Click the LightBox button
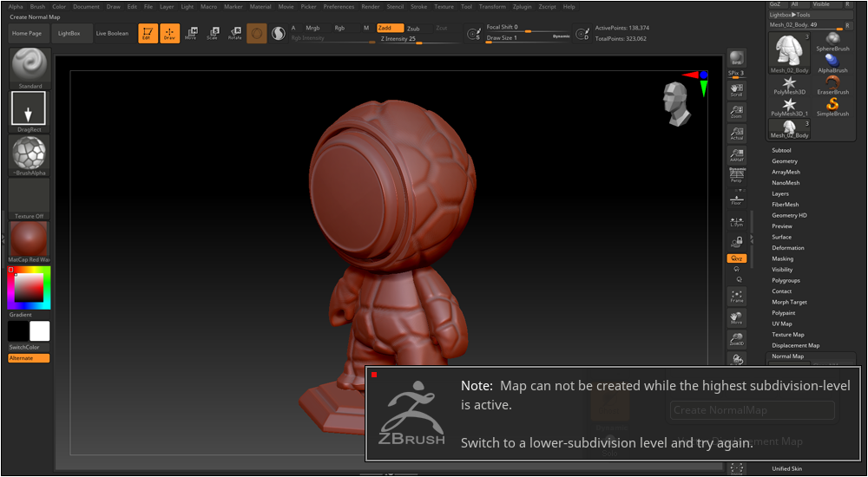The height and width of the screenshot is (477, 868). [x=70, y=33]
